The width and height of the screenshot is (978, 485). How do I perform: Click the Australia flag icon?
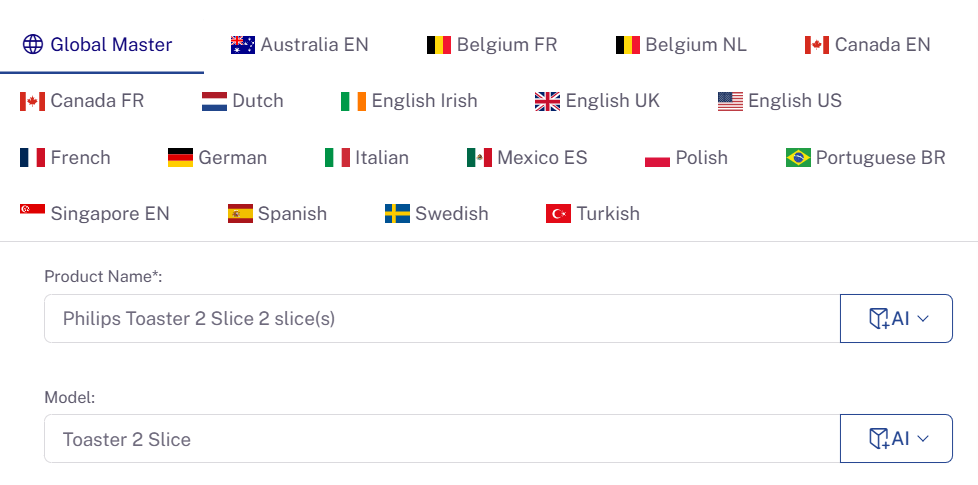[x=243, y=45]
